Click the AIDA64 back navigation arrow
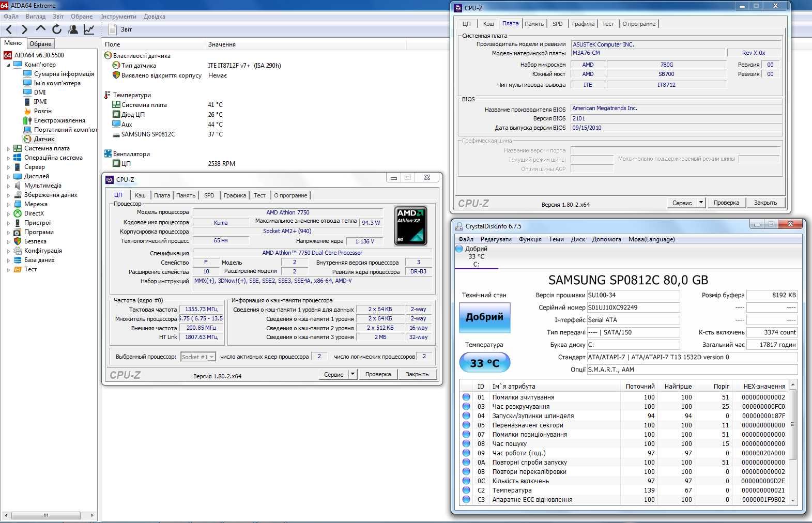The image size is (812, 523). [9, 29]
